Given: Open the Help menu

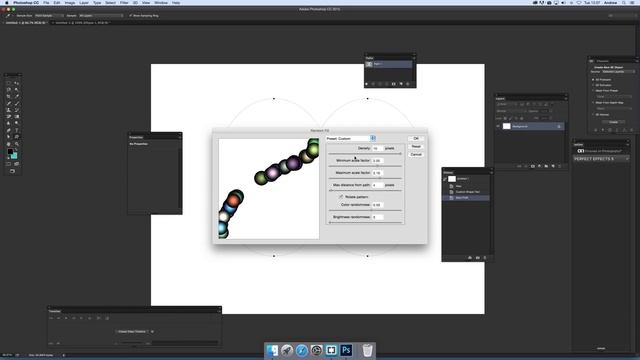Looking at the screenshot, I should [176, 2].
